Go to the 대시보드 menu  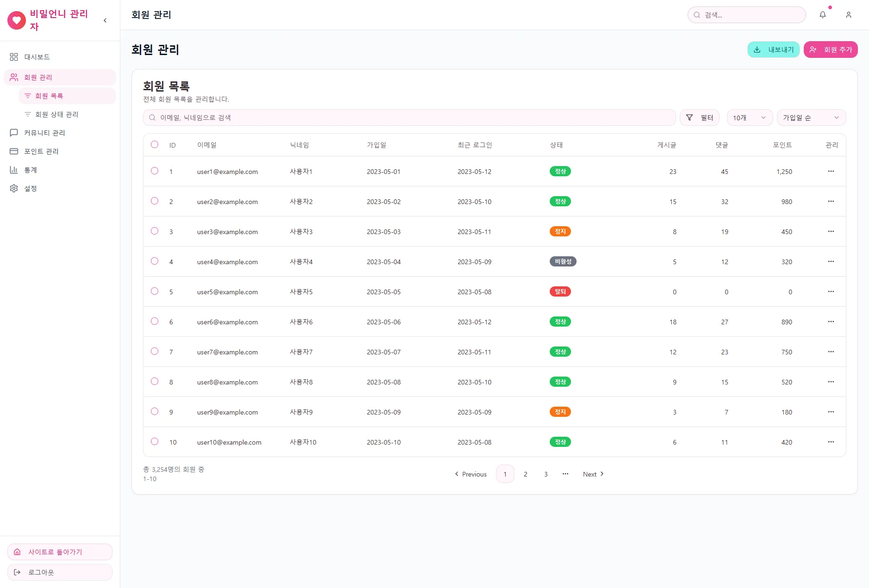[60, 57]
